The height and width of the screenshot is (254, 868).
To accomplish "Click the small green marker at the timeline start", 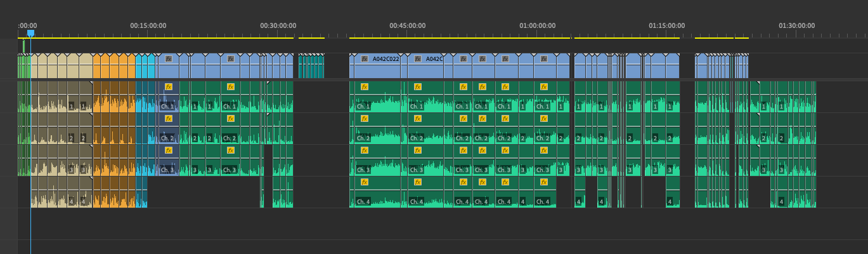I will click(x=23, y=46).
